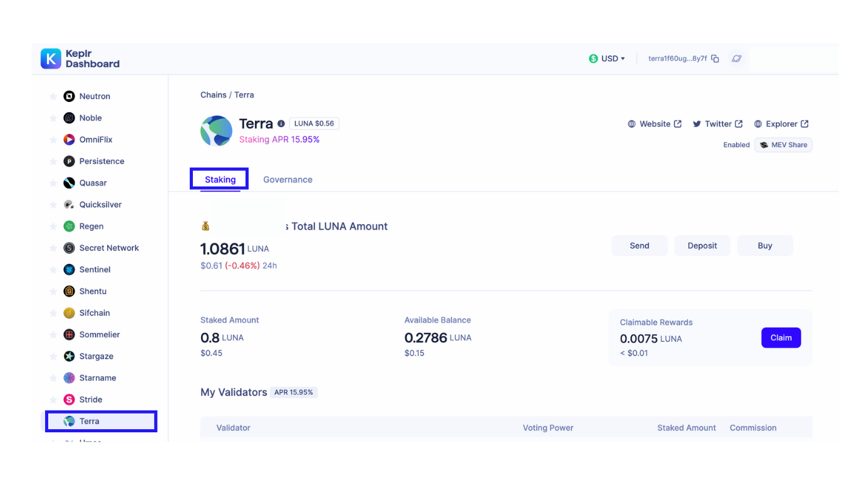Click the Neutron chain icon

point(70,96)
